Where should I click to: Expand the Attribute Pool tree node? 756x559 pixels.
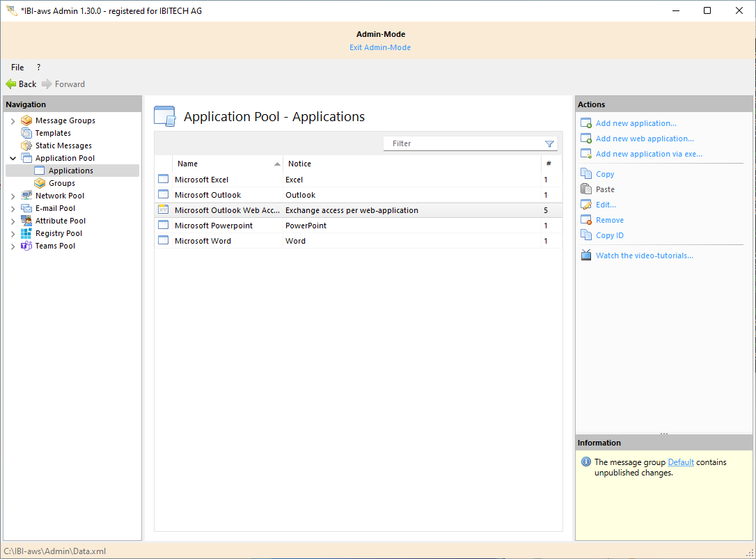[13, 221]
